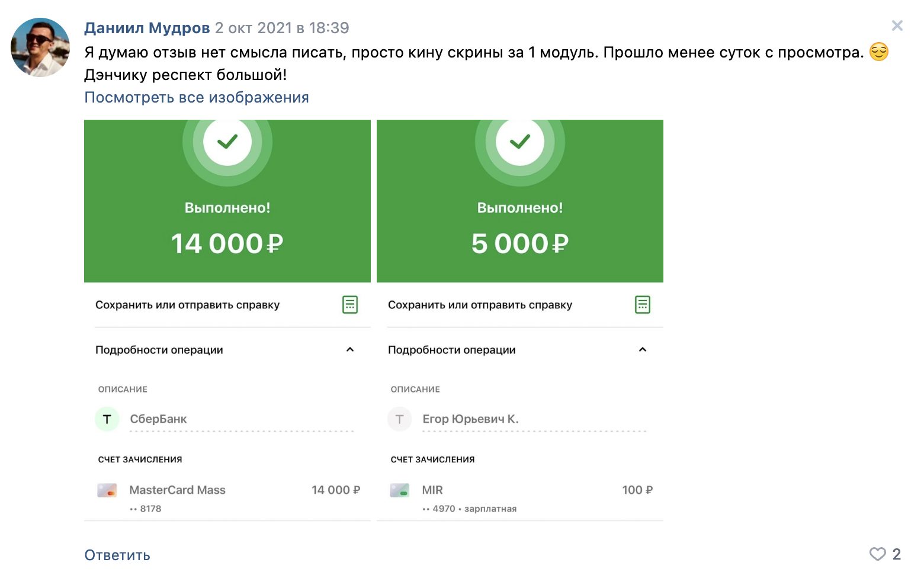
Task: Click the success checkmark in the 14 000 ₽ receipt
Action: 227,142
